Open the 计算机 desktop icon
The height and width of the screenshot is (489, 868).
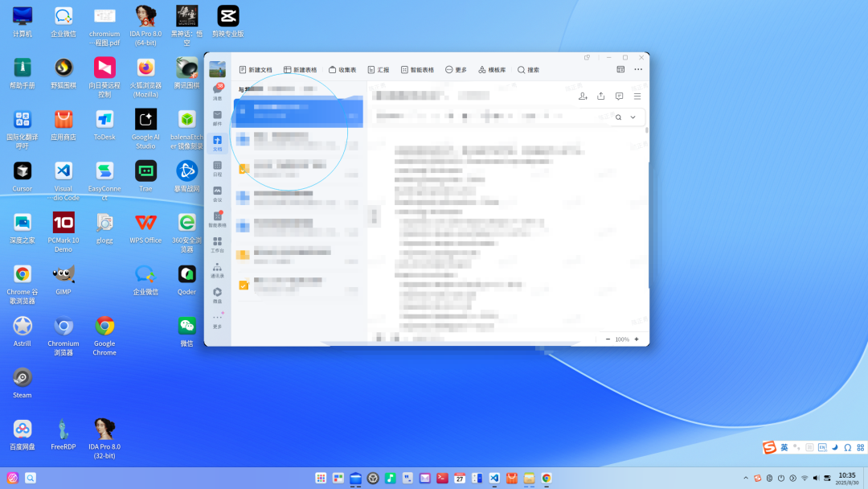[x=23, y=22]
